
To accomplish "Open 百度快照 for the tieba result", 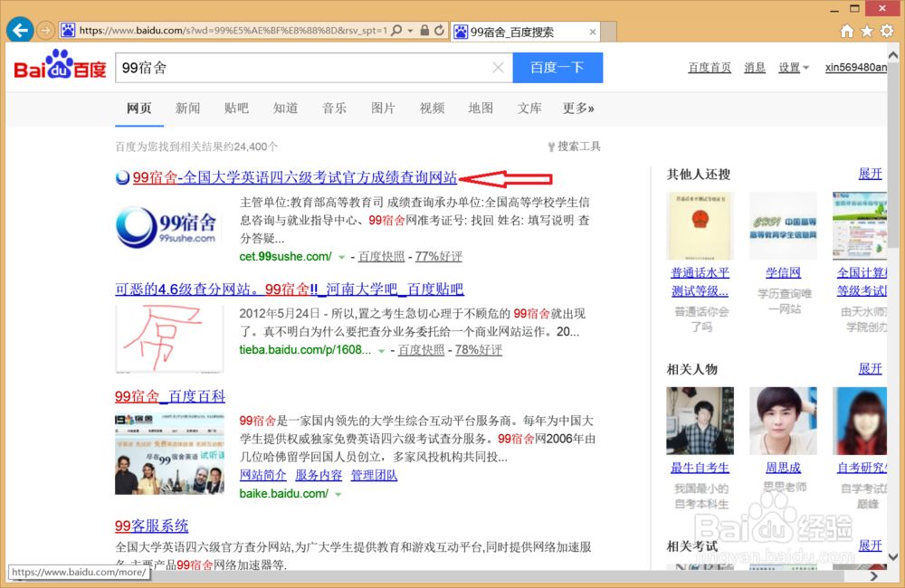I will (421, 350).
